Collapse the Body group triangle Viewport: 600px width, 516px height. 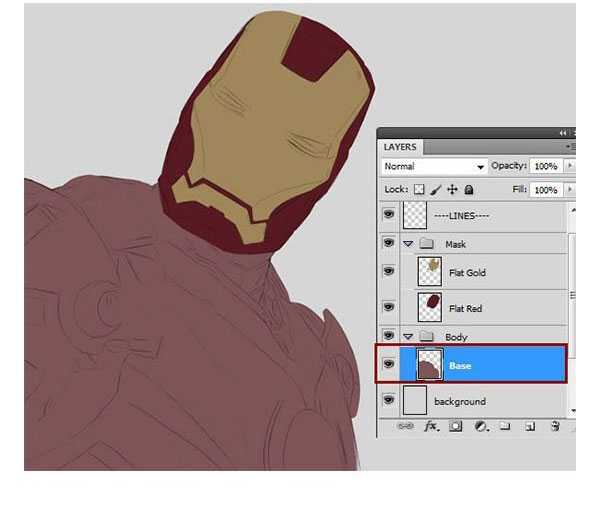coord(408,337)
